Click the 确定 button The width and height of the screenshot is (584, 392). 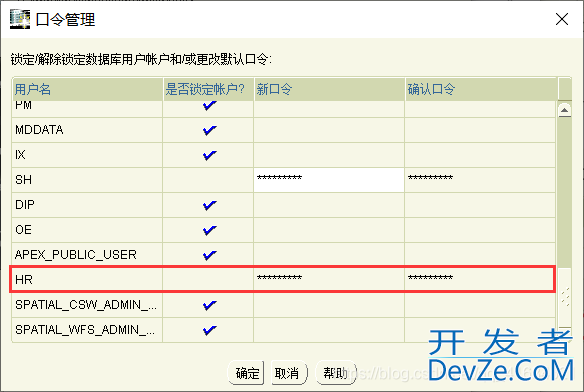point(246,372)
